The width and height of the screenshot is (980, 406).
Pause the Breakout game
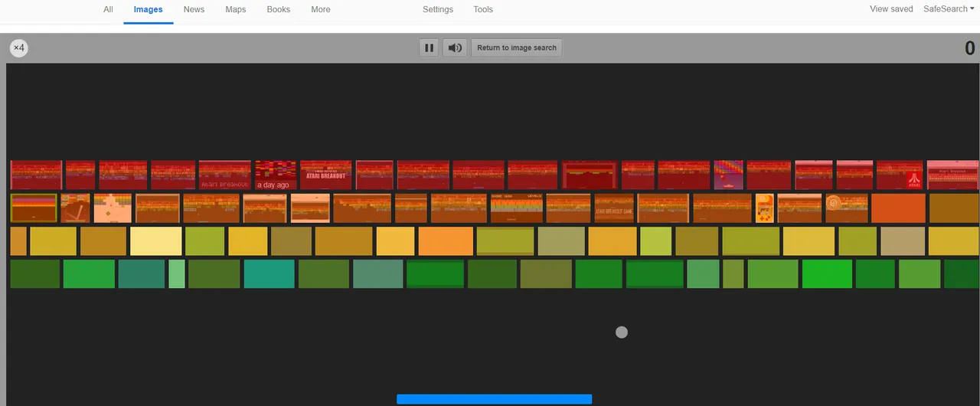coord(429,47)
